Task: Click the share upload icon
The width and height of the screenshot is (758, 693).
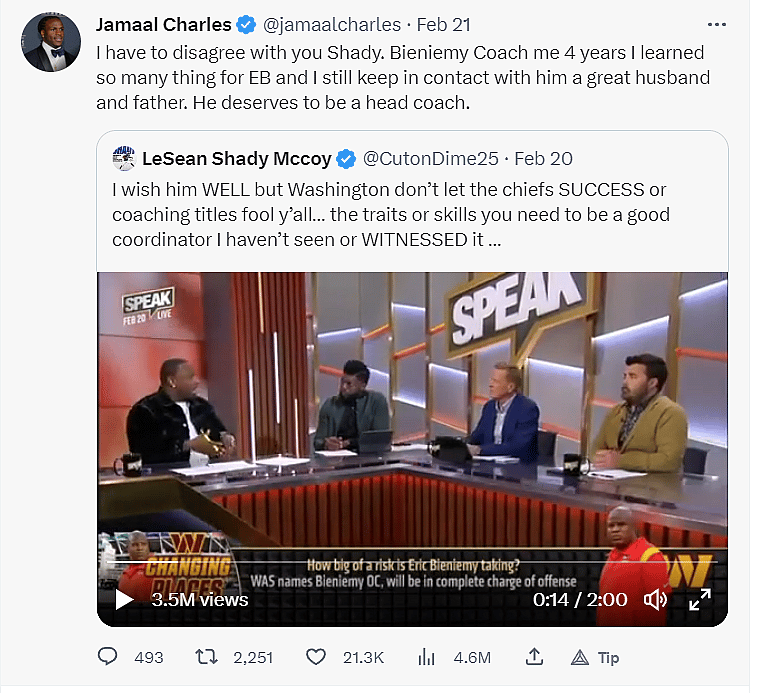Action: coord(534,657)
